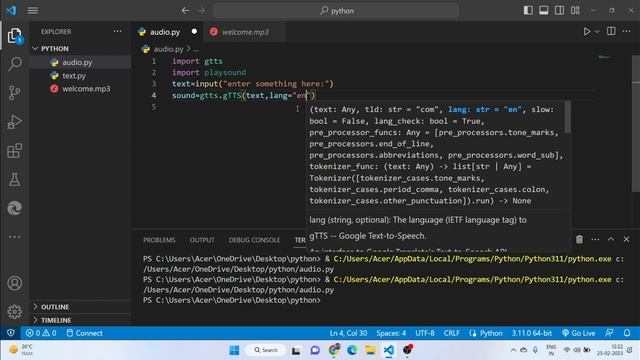Image resolution: width=640 pixels, height=360 pixels.
Task: Click Go Live in status bar
Action: coord(579,333)
